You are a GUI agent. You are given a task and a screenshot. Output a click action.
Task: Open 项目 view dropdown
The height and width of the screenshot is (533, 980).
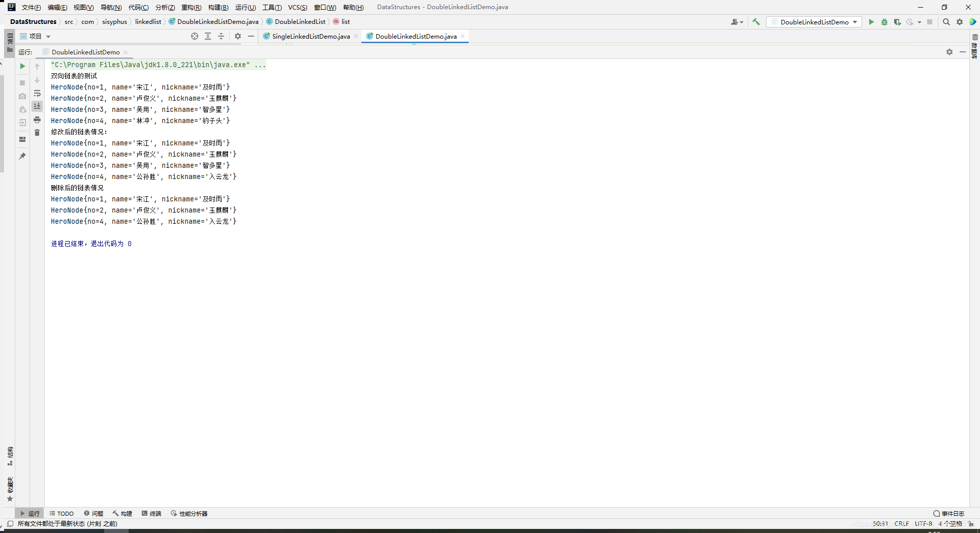[x=35, y=37]
